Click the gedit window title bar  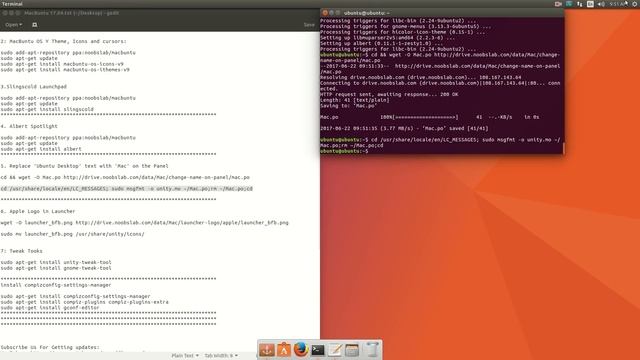coord(160,13)
